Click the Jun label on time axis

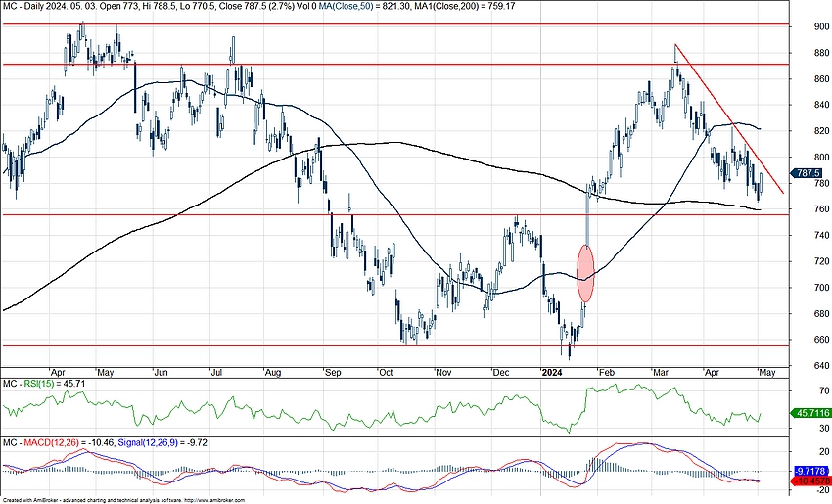click(162, 373)
